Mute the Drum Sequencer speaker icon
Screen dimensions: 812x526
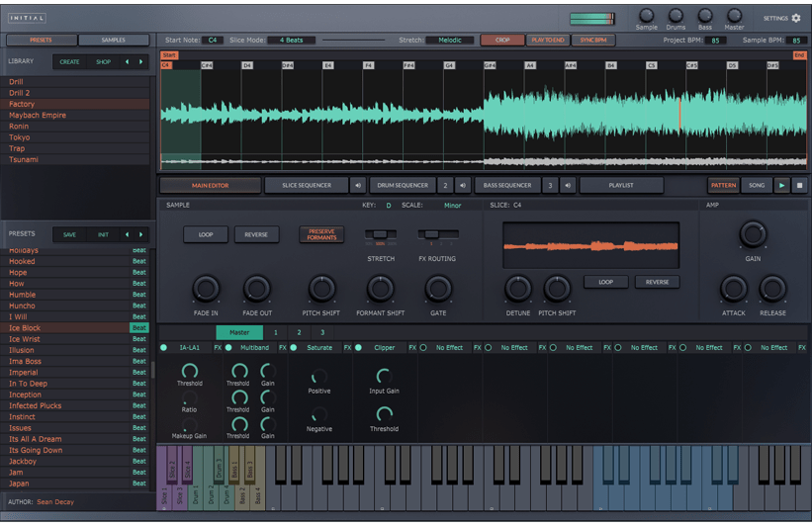[463, 185]
